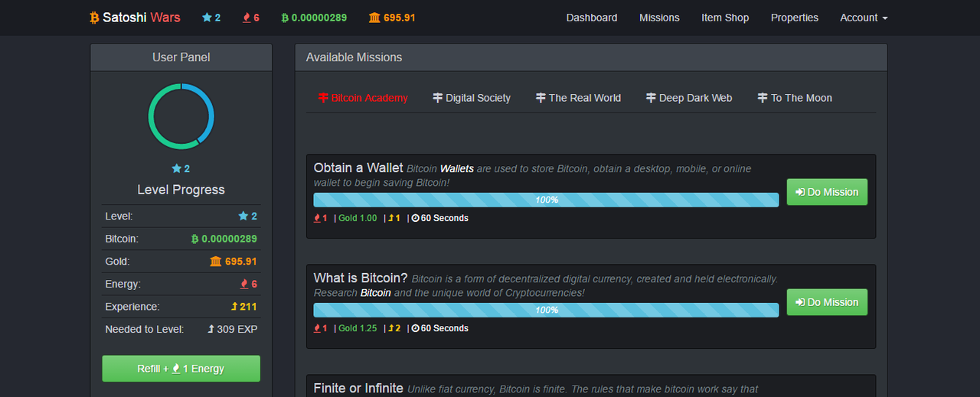980x397 pixels.
Task: Click the What is Bitcoin? mission title
Action: coord(361,278)
